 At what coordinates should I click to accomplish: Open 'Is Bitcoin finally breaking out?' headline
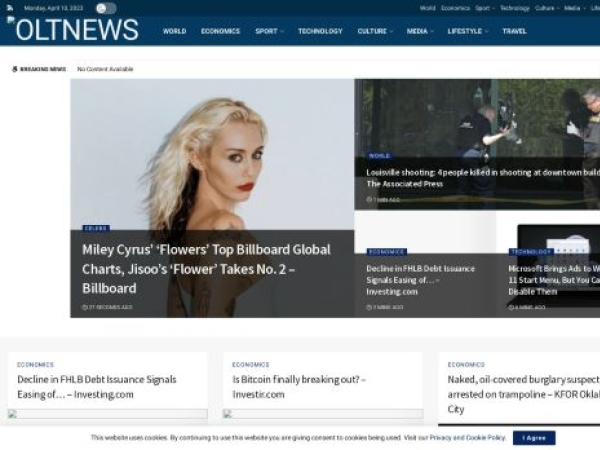click(x=299, y=387)
